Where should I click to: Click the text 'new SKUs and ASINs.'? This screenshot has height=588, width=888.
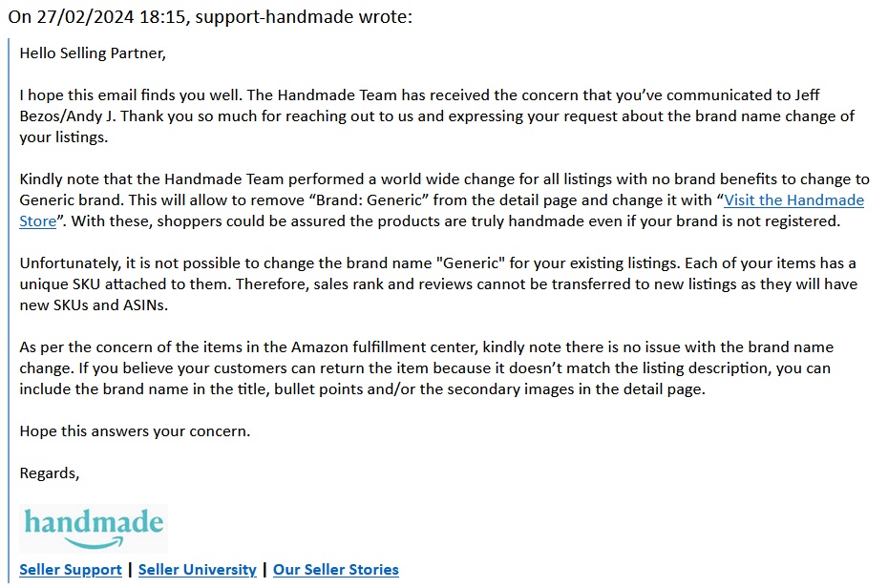(94, 305)
